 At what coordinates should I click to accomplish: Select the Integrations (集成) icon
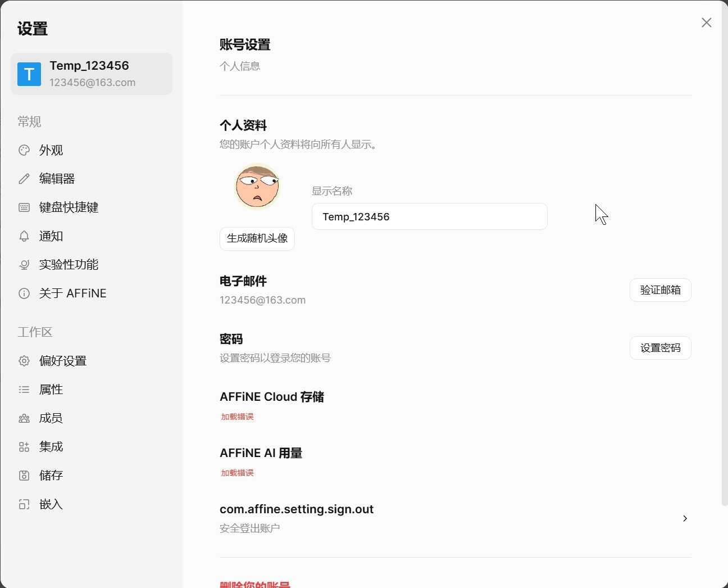pyautogui.click(x=24, y=446)
